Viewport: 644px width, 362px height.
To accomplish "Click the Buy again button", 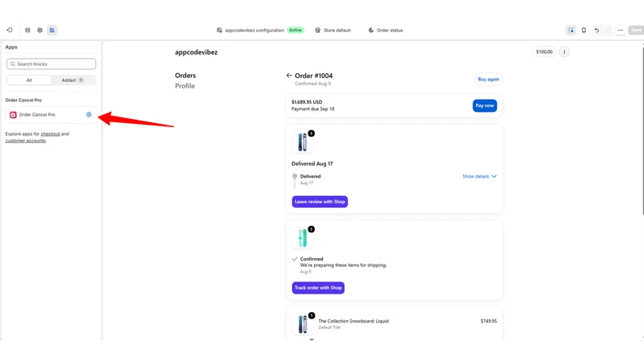I will pos(489,79).
